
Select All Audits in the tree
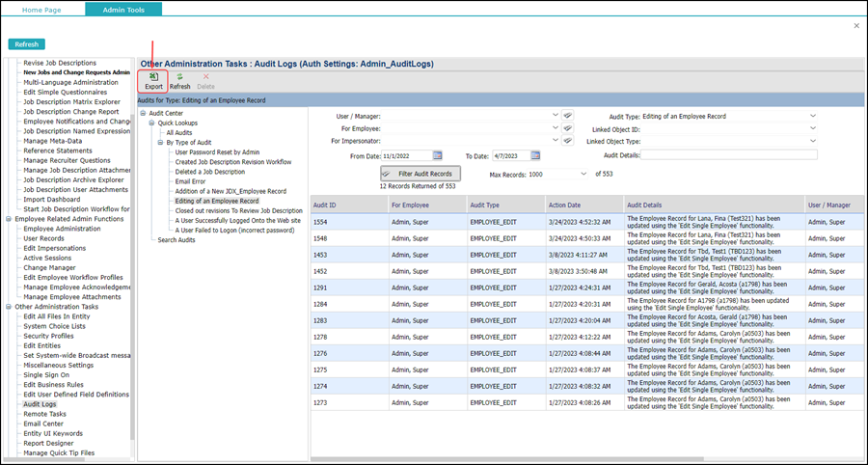coord(179,133)
